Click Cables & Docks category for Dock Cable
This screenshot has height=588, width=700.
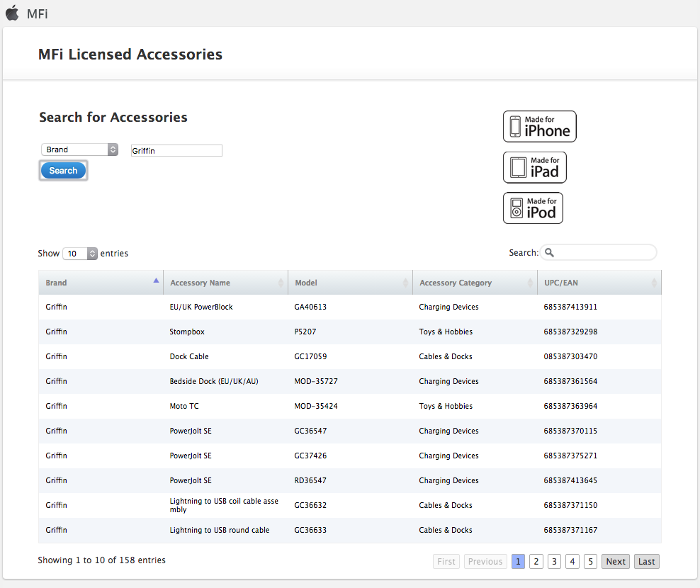[x=446, y=357]
